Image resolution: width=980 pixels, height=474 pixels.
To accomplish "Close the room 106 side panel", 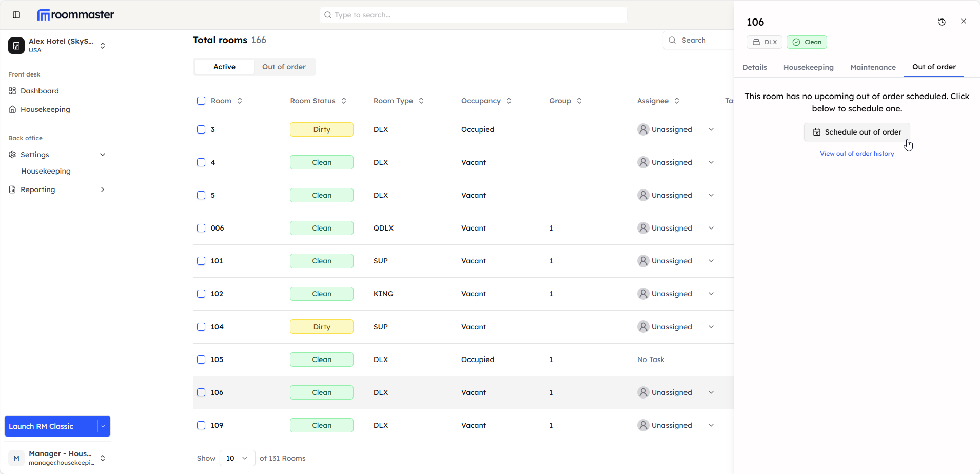I will click(963, 22).
